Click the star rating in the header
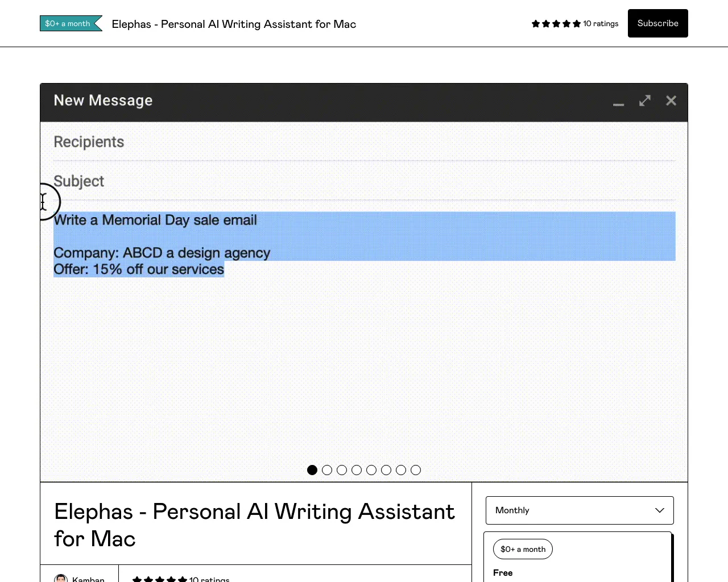The width and height of the screenshot is (728, 582). click(x=556, y=24)
